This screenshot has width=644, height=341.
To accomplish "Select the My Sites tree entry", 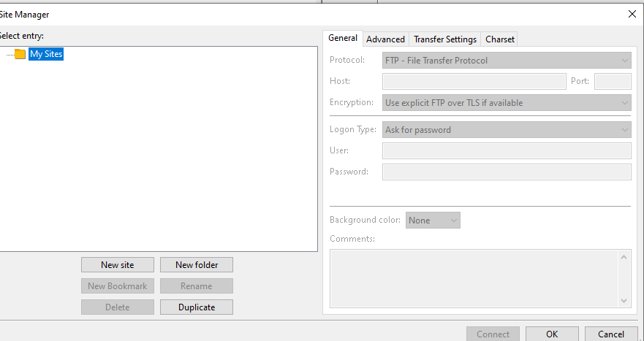I will (x=46, y=54).
